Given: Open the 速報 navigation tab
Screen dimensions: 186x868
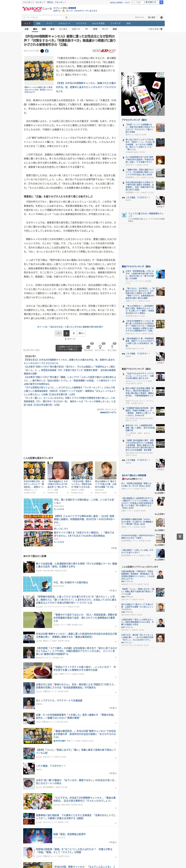Looking at the screenshot, I should (x=38, y=24).
